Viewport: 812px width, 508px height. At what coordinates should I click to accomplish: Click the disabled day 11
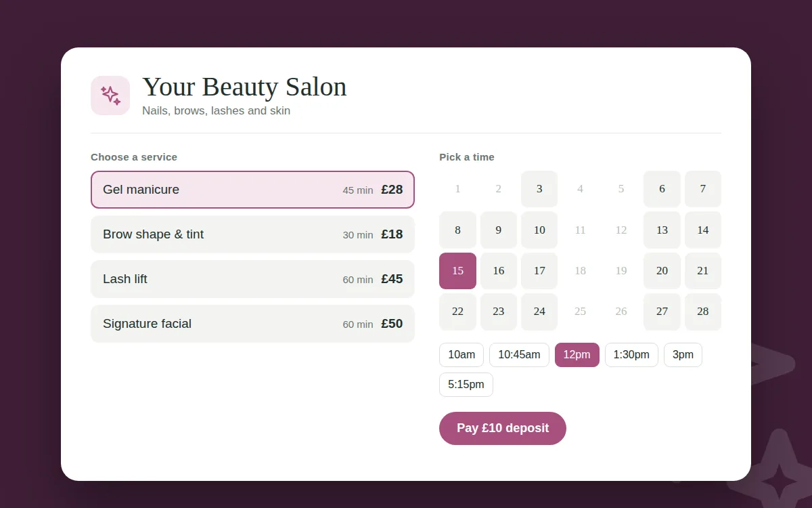pyautogui.click(x=580, y=230)
